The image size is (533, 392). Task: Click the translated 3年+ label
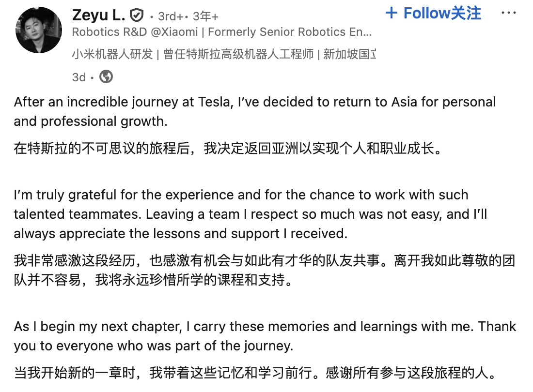(205, 16)
